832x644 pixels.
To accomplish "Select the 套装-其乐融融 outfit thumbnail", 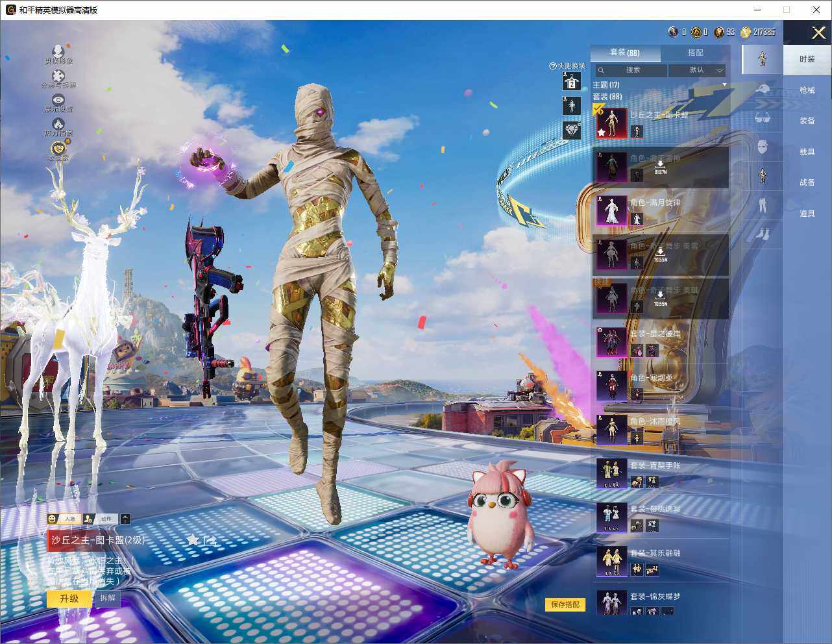I will 612,561.
